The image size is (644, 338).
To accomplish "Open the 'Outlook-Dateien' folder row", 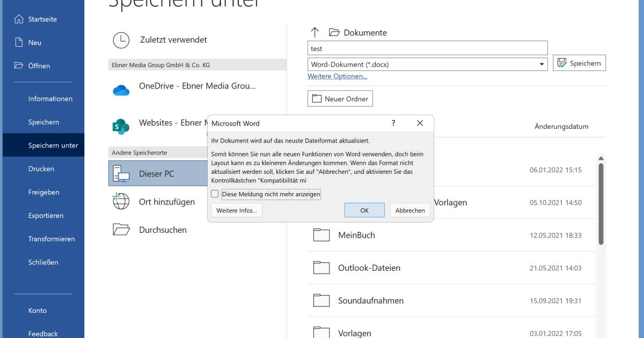I will click(452, 268).
